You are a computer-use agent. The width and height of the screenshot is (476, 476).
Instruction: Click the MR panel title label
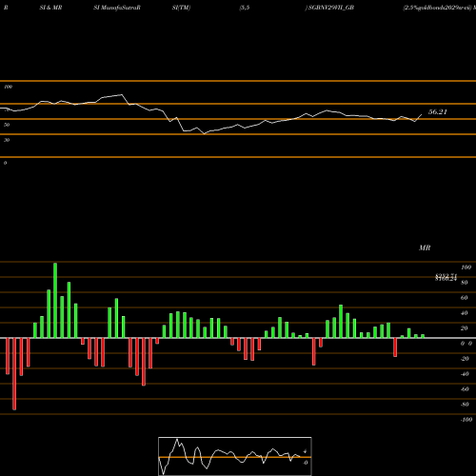[x=425, y=248]
